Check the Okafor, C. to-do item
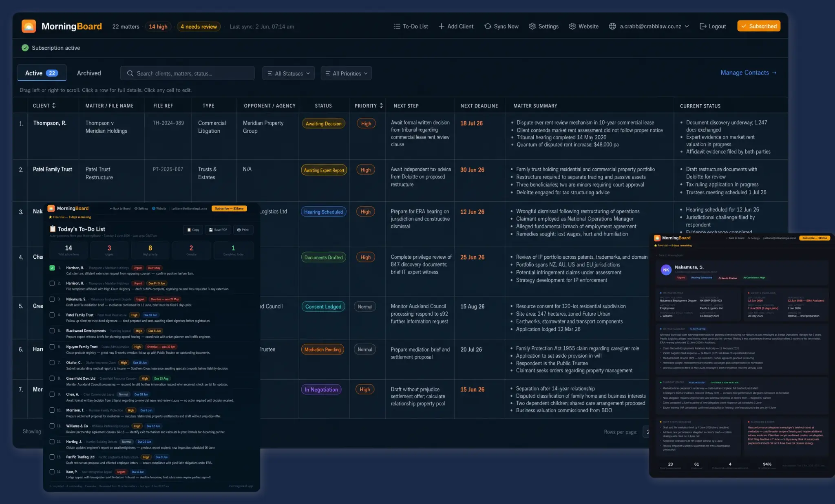The height and width of the screenshot is (504, 835). point(52,362)
